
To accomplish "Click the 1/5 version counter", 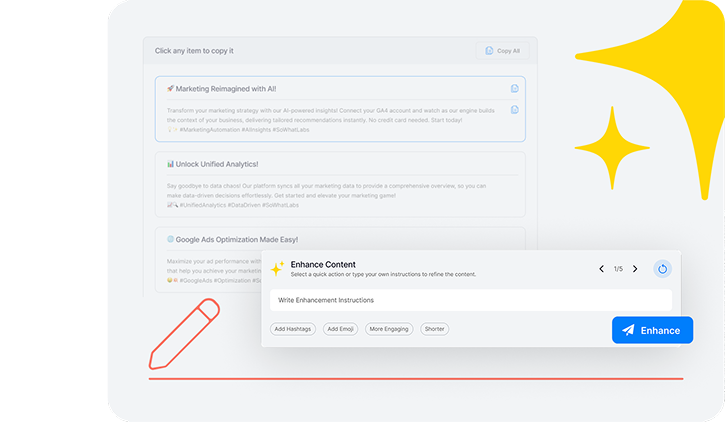I will 618,269.
